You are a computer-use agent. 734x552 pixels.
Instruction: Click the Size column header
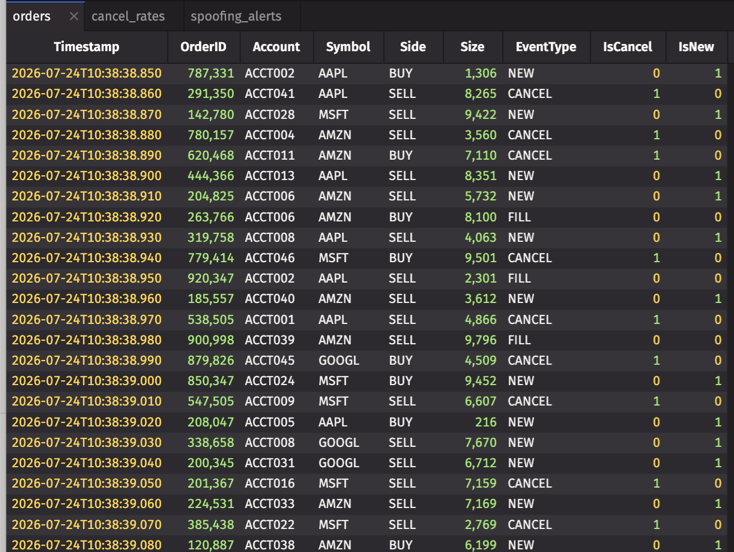[472, 47]
